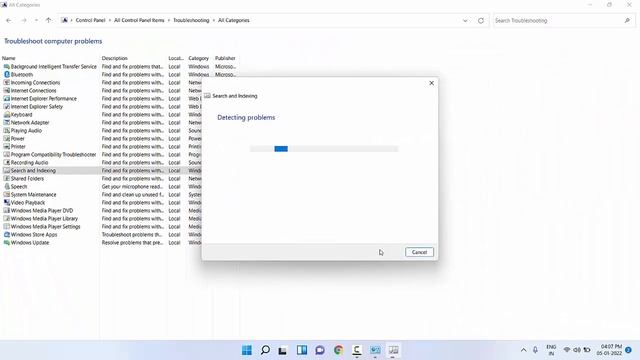The image size is (640, 360).
Task: Open the Keyboard troubleshooter icon
Action: 7,115
